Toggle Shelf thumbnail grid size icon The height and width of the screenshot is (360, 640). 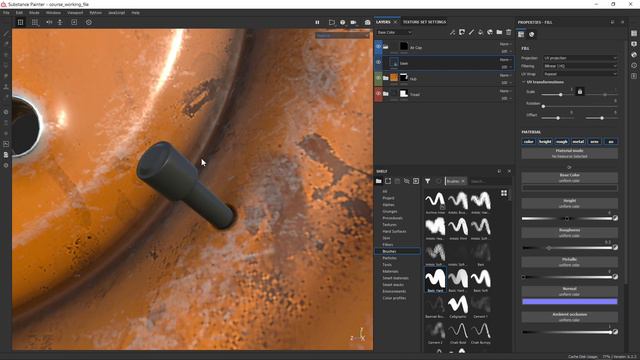point(504,193)
